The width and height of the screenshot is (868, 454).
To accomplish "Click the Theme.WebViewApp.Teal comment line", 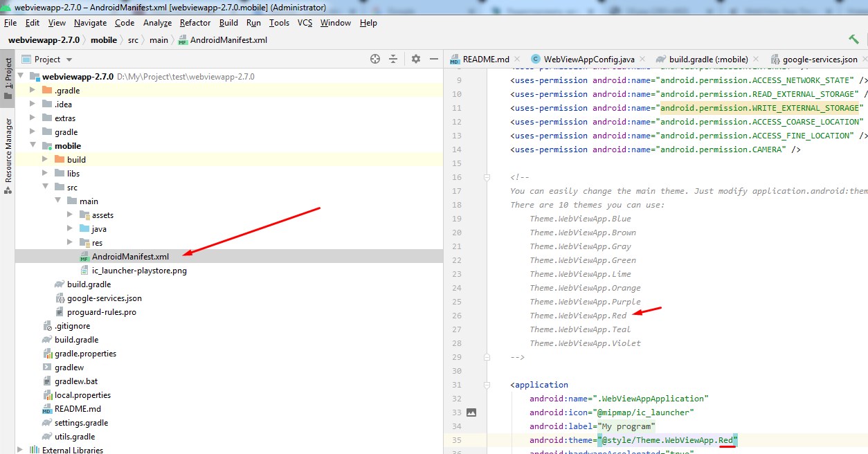I will tap(580, 329).
